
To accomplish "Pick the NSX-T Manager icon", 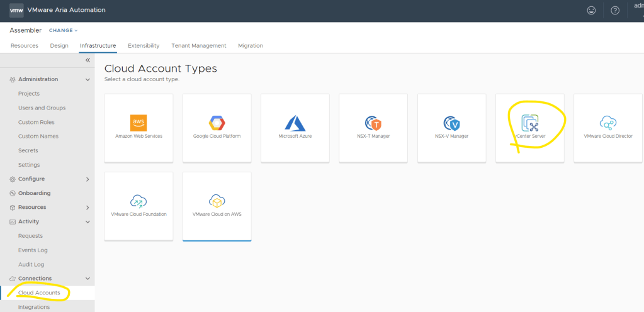I will (373, 123).
